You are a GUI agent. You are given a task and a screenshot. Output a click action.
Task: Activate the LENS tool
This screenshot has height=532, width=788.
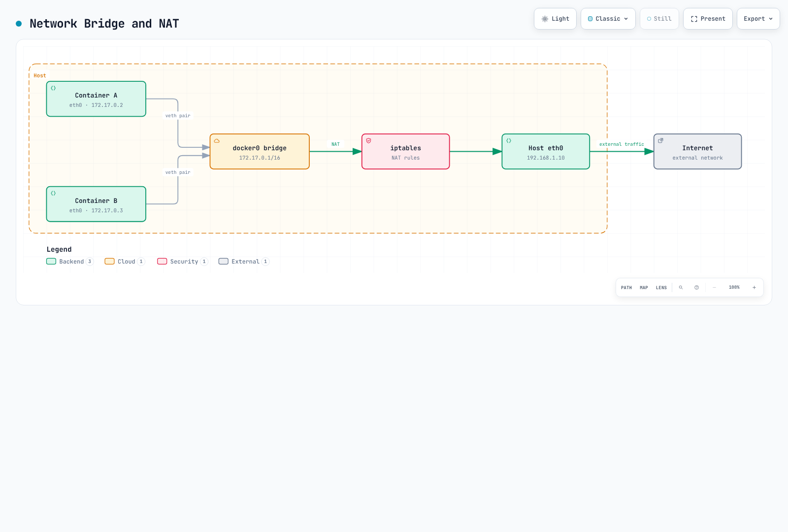661,288
